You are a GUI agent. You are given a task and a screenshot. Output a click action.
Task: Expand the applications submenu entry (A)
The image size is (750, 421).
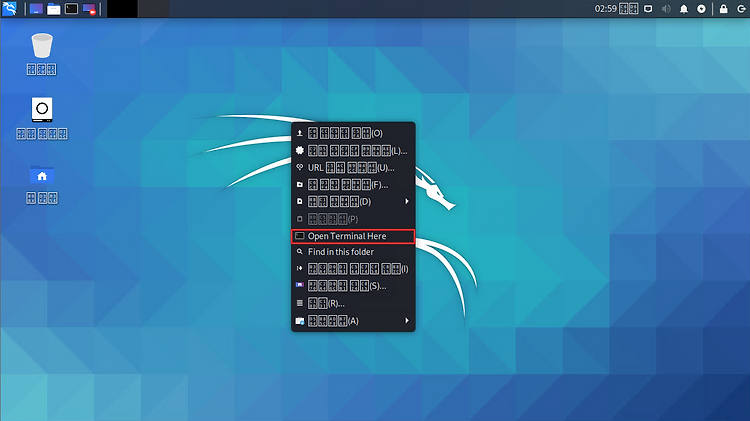point(353,321)
